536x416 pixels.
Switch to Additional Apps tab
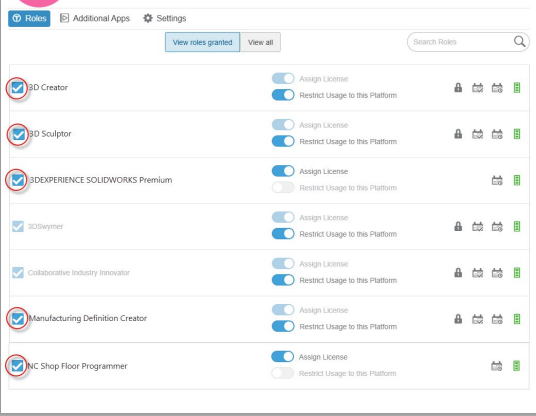[x=95, y=18]
